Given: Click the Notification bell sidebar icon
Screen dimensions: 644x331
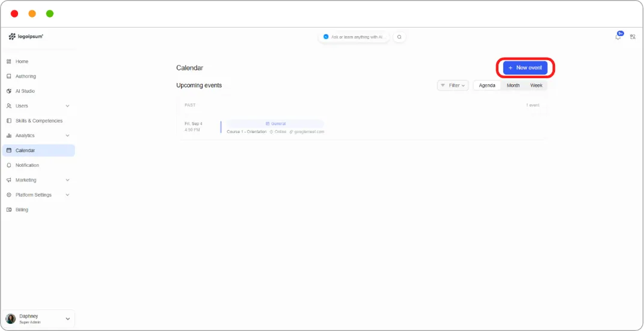Looking at the screenshot, I should [x=9, y=165].
